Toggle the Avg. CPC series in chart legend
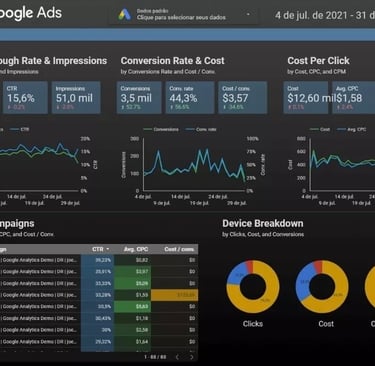The width and height of the screenshot is (375, 366). point(352,129)
